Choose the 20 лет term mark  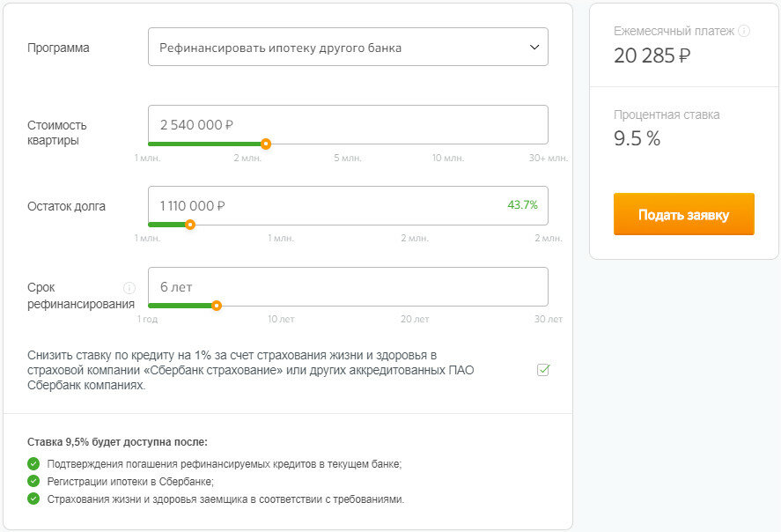click(415, 319)
